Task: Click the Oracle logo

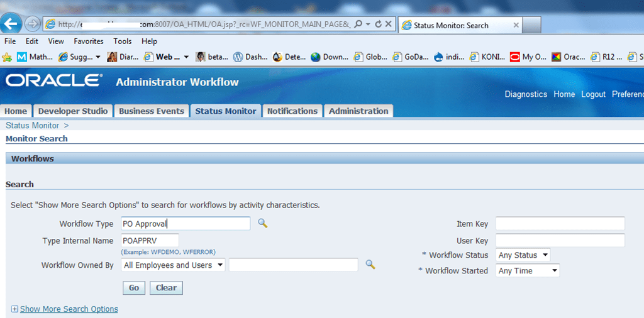Action: pos(54,81)
